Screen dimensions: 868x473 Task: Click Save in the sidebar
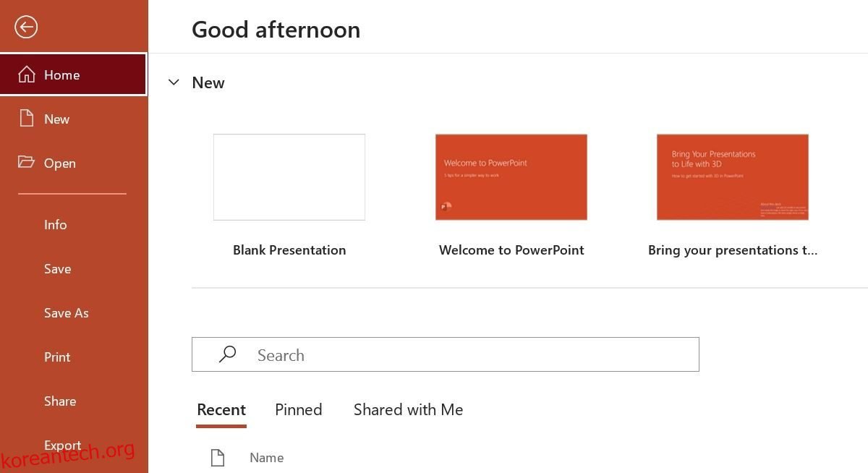click(57, 268)
